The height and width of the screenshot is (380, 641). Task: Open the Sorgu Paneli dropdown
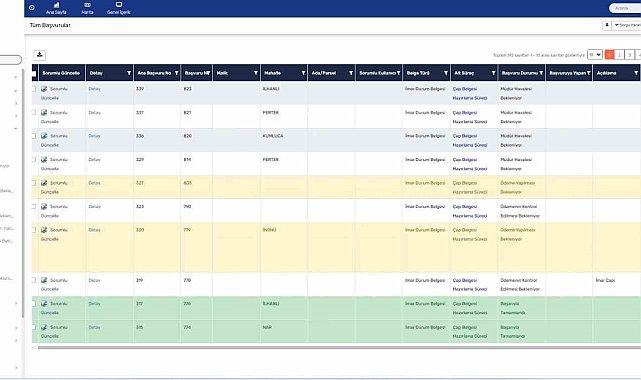tap(627, 25)
